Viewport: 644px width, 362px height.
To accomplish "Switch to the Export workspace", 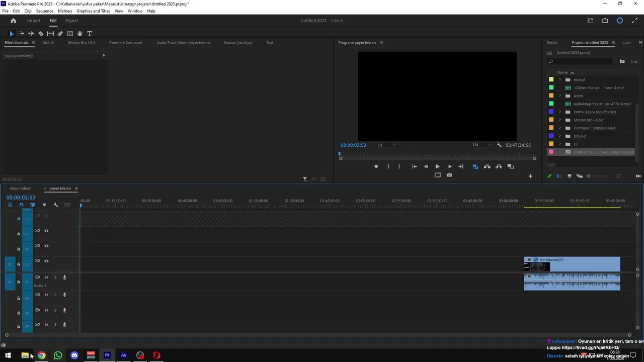I will 72,21.
